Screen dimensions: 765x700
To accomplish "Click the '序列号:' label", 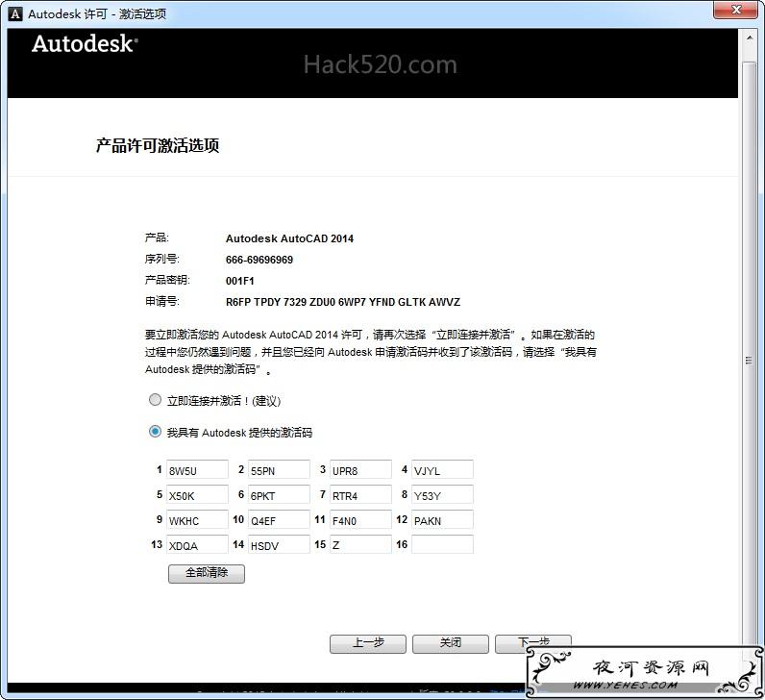I will (x=162, y=260).
